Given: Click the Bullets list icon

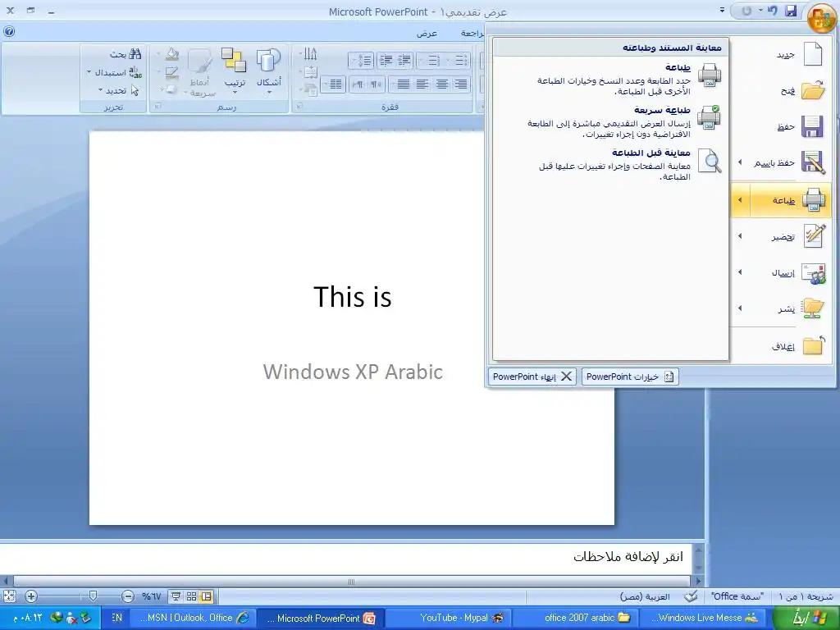Looking at the screenshot, I should pyautogui.click(x=461, y=61).
